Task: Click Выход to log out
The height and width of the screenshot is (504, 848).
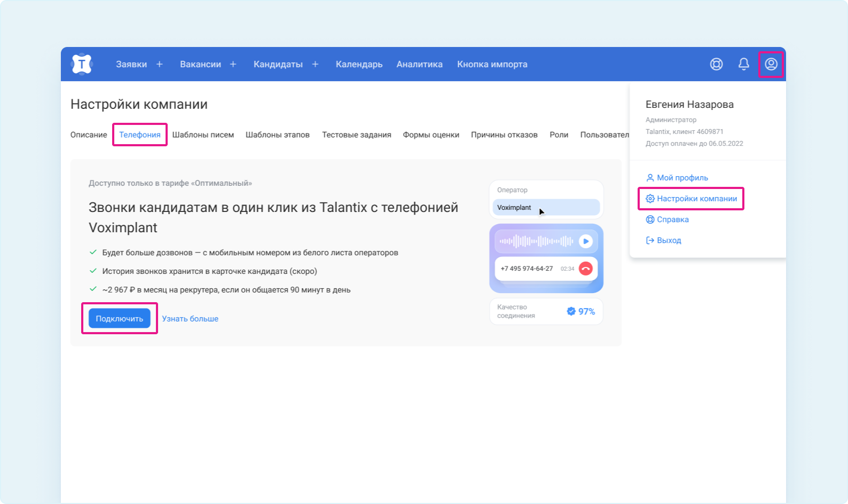Action: (x=664, y=240)
